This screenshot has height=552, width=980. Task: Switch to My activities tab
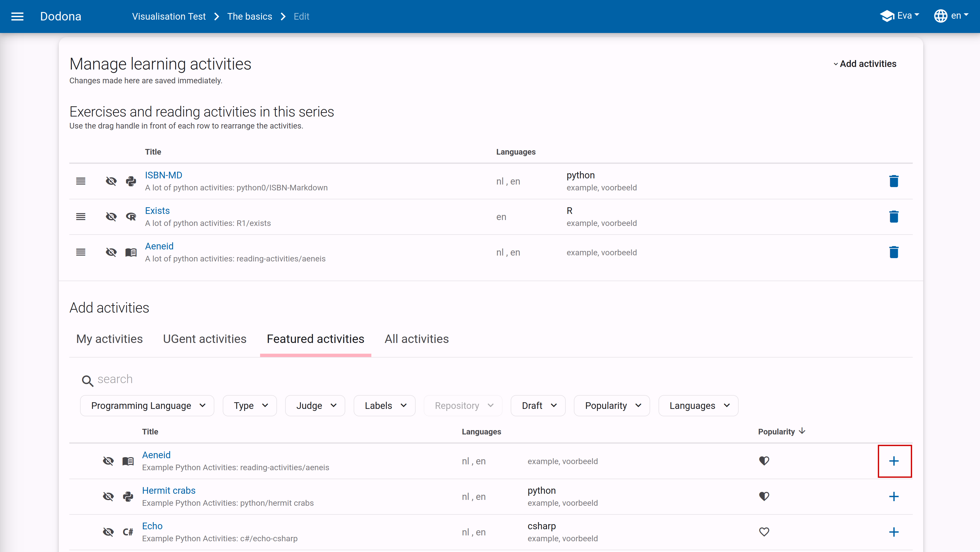click(x=109, y=339)
